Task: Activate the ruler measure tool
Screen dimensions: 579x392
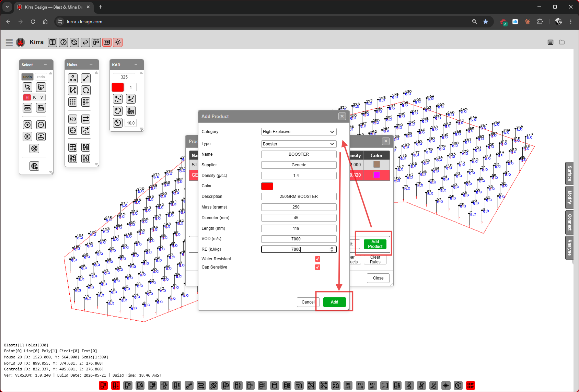Action: coord(28,108)
